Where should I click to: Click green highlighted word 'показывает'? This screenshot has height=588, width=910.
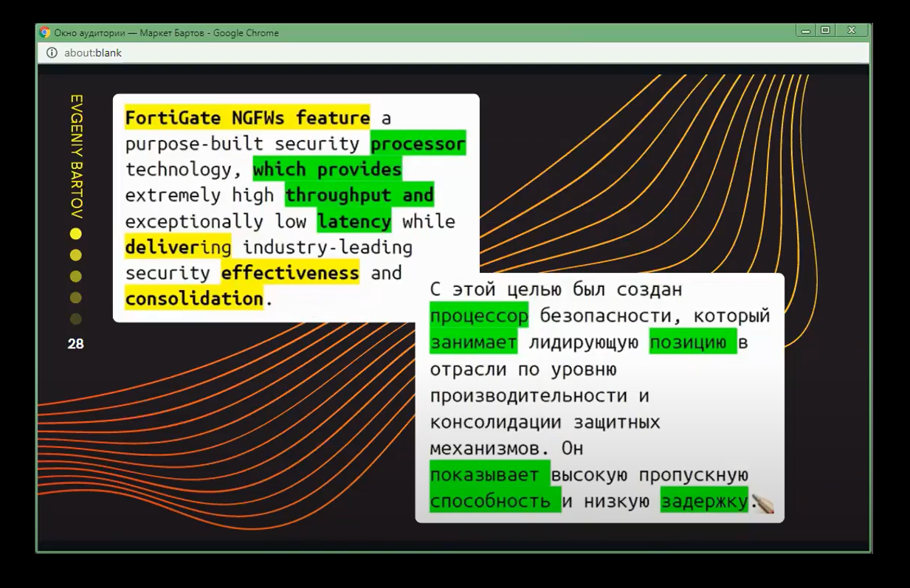[489, 474]
